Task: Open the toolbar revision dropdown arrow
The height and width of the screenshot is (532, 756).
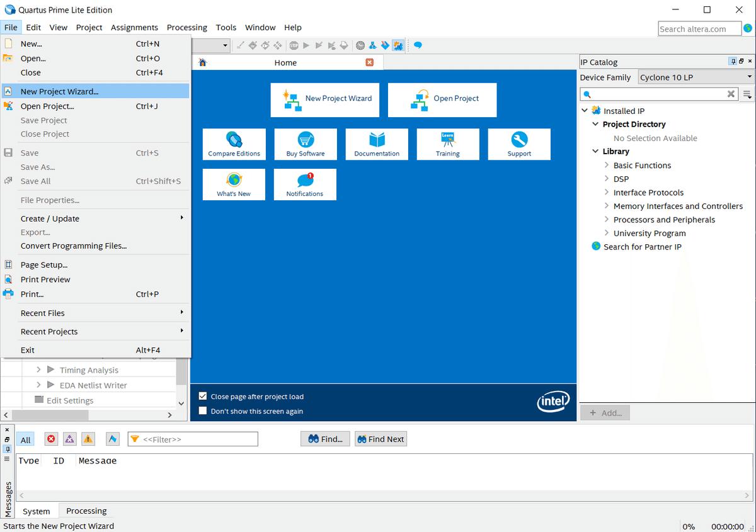Action: click(225, 45)
